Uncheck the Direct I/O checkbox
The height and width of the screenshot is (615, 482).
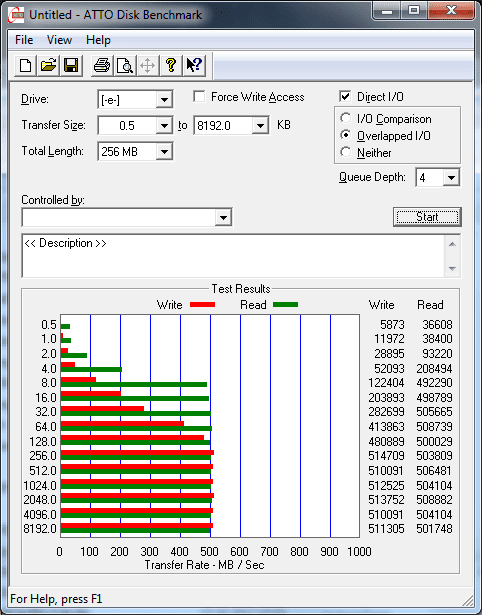[345, 96]
